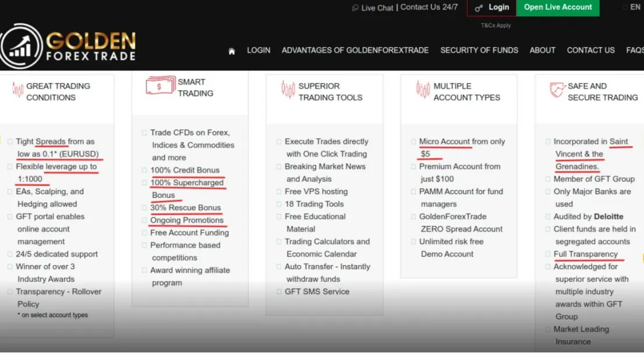Click 'Micro Account from only $5' item
Screen dimensions: 644x353
(462, 148)
